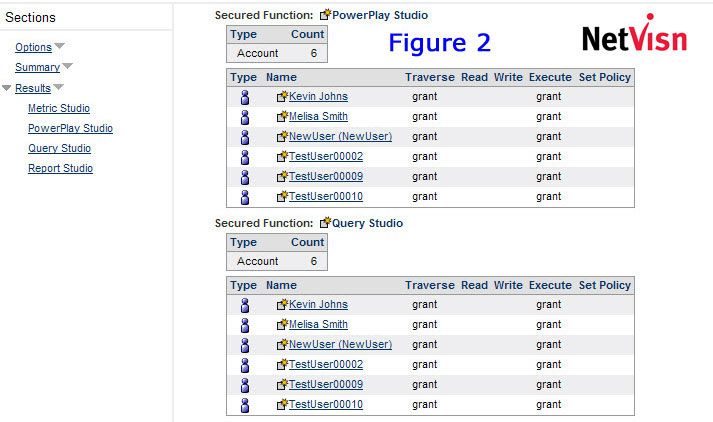The width and height of the screenshot is (713, 422).
Task: Click the PowerPlay Studio secured function icon
Action: tap(325, 15)
